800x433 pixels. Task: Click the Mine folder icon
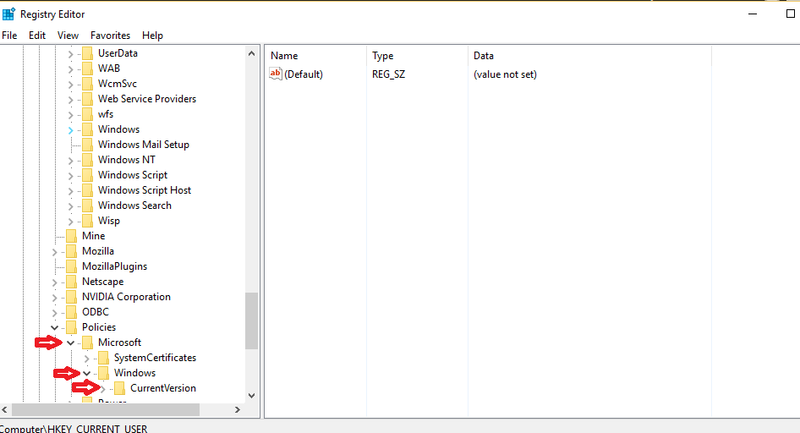pyautogui.click(x=72, y=236)
